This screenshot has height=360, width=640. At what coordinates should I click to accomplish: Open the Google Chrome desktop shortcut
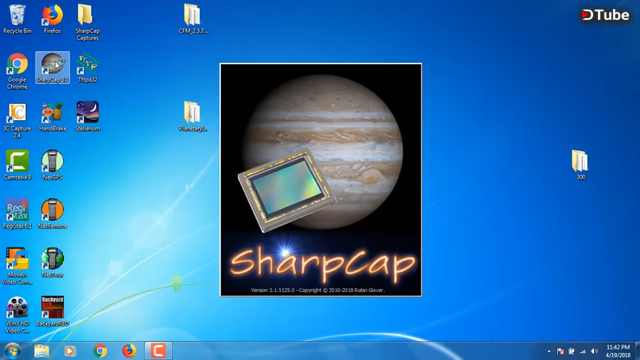[x=17, y=71]
